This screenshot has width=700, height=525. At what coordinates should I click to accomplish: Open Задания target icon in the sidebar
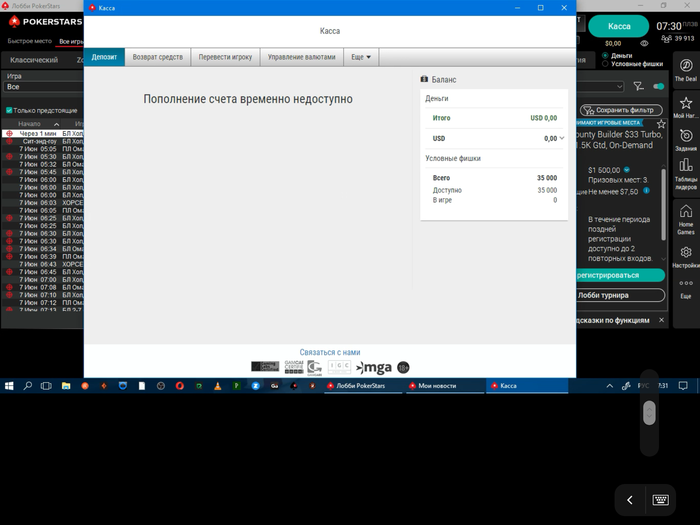click(x=686, y=140)
